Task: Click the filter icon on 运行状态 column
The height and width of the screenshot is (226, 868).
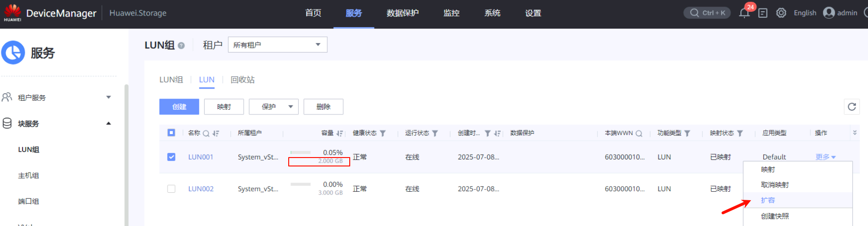Action: pos(435,133)
